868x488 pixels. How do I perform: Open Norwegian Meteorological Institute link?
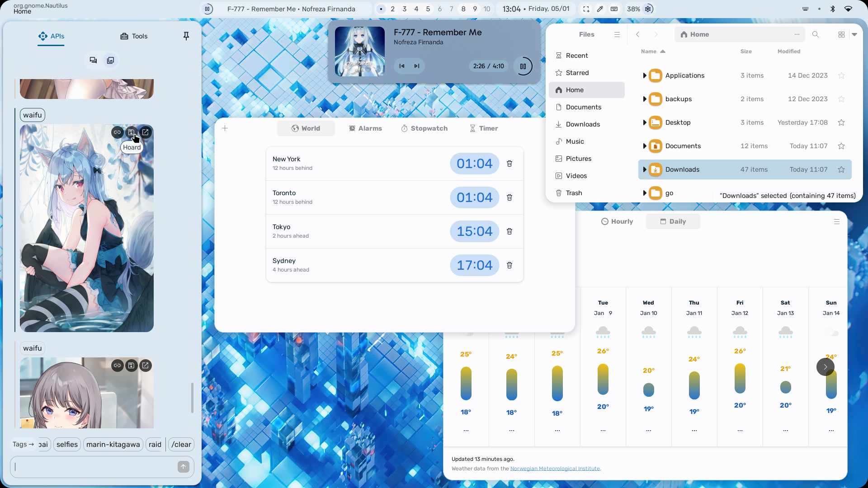tap(555, 469)
